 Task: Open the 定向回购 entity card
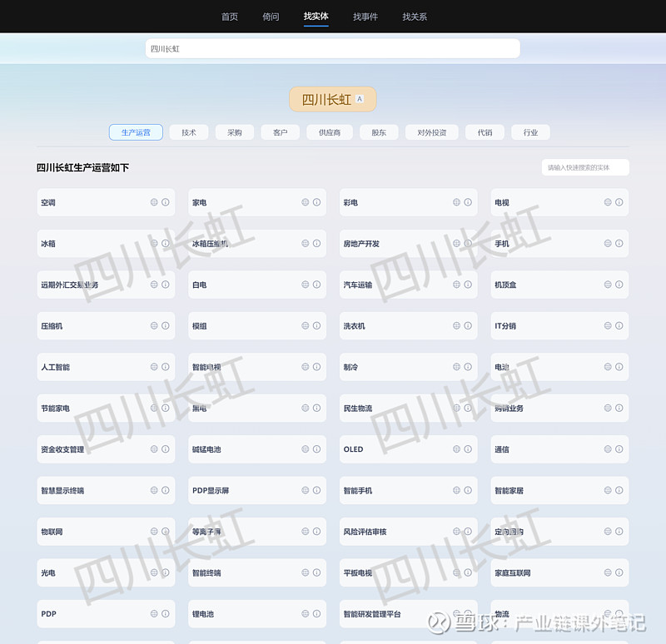coord(559,532)
